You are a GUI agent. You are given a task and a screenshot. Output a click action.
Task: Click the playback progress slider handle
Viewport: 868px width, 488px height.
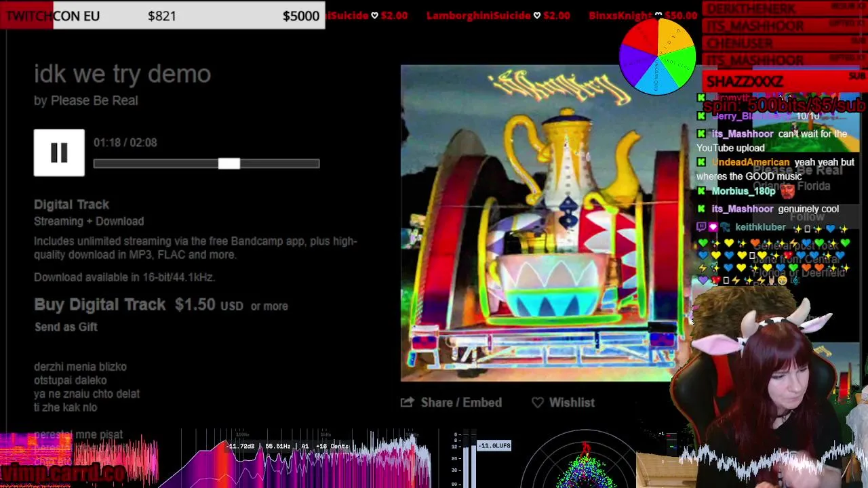(x=229, y=163)
